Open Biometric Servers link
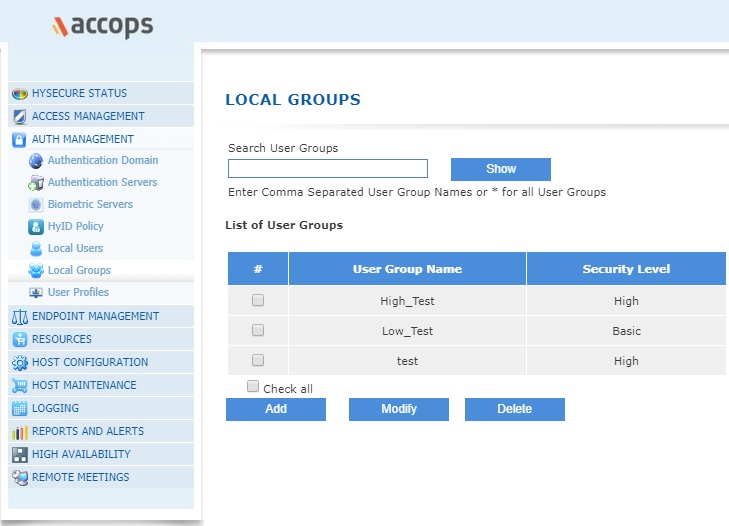The width and height of the screenshot is (729, 526). (90, 204)
